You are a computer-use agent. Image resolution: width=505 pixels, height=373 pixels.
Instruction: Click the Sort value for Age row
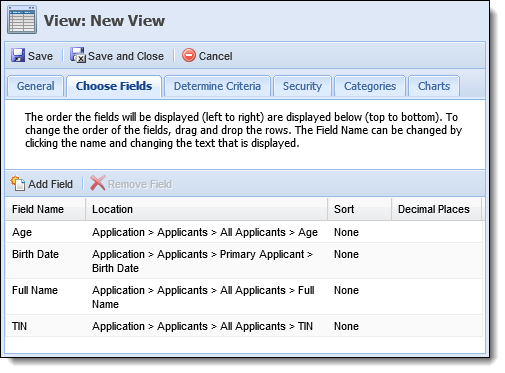[346, 232]
